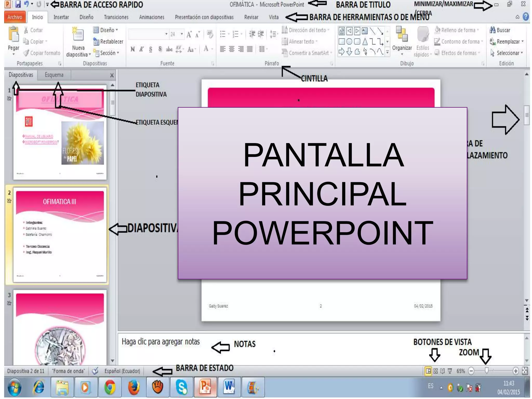Click the PowerPoint icon in taskbar
Image resolution: width=532 pixels, height=399 pixels.
[205, 387]
